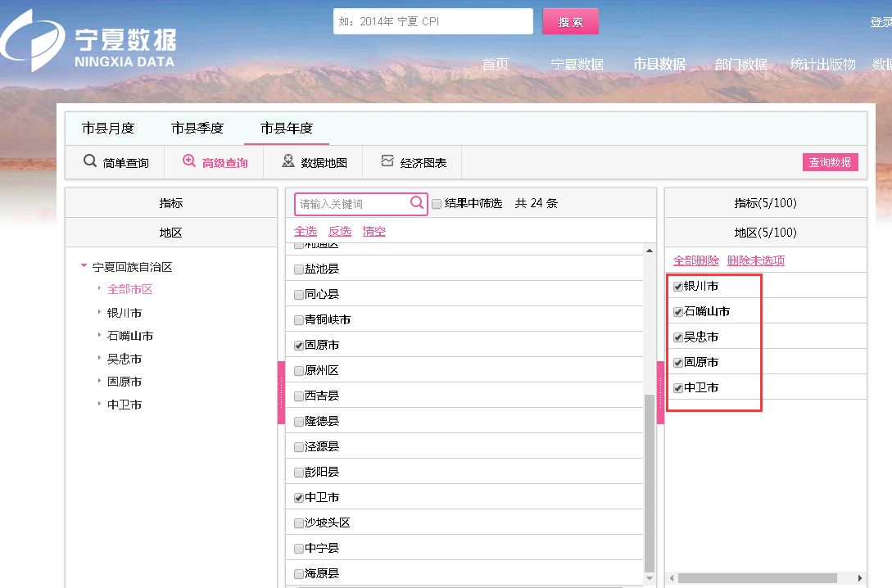Click the 简单查询 magnifier icon
The width and height of the screenshot is (892, 588).
coord(90,161)
